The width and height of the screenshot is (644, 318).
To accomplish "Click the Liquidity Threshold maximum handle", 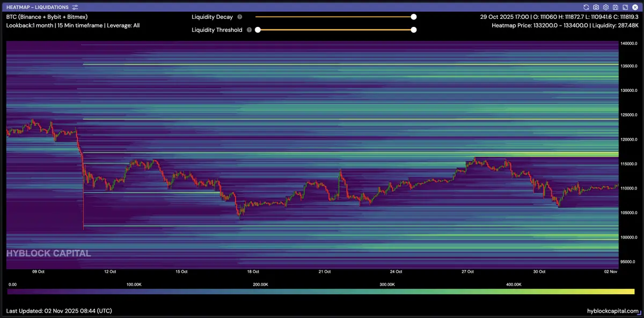I will [414, 30].
